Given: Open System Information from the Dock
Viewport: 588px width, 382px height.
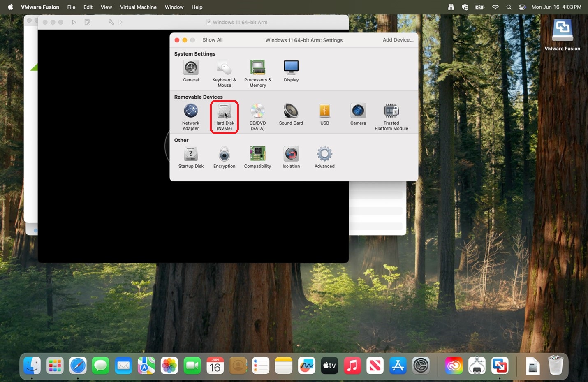Looking at the screenshot, I should [477, 365].
